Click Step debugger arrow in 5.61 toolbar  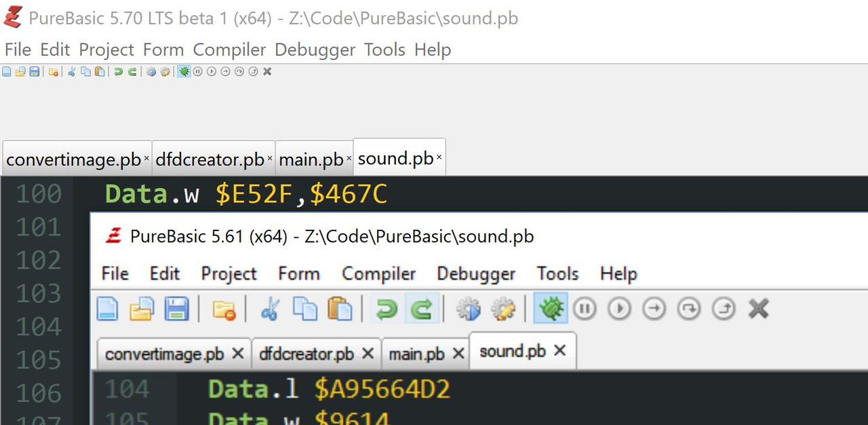coord(654,309)
